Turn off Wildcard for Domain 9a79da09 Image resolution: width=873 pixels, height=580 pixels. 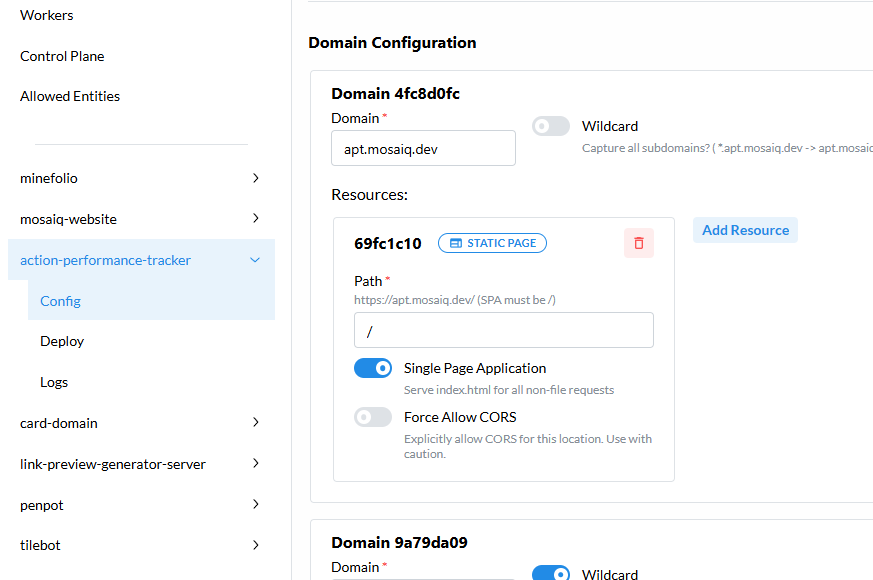(x=551, y=574)
